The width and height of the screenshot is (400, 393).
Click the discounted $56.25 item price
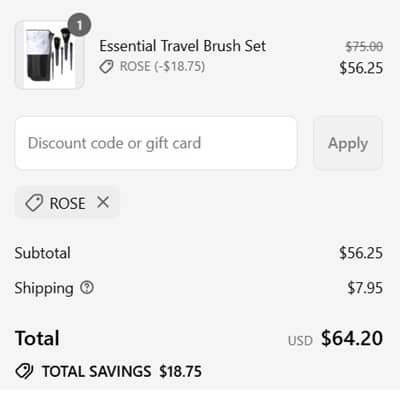pyautogui.click(x=361, y=68)
